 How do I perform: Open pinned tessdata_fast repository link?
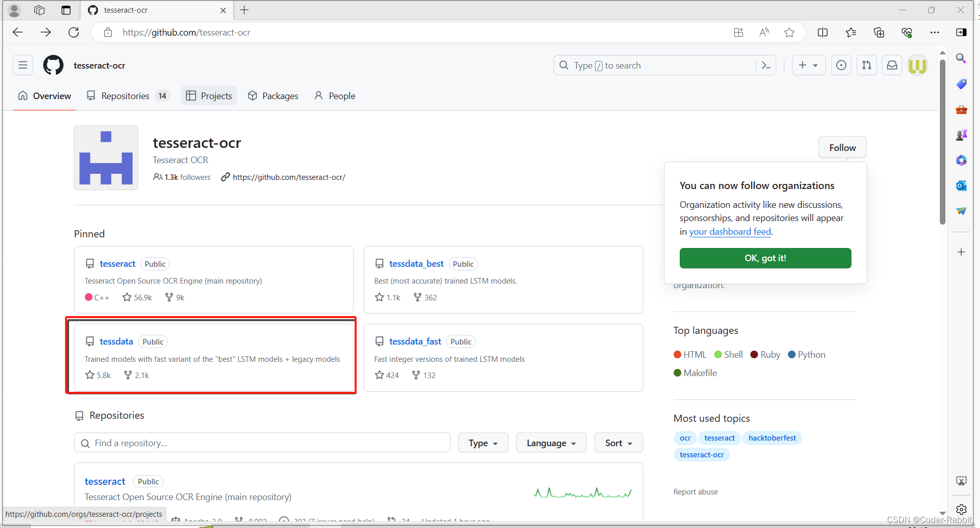(415, 341)
